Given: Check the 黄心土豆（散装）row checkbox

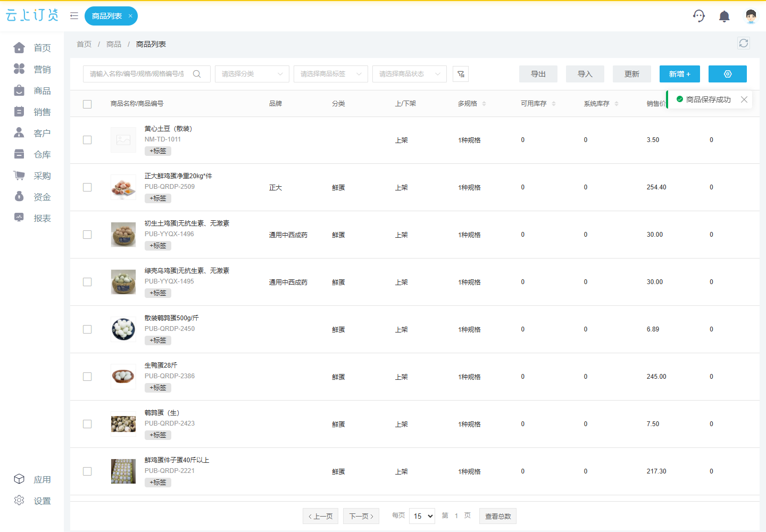Looking at the screenshot, I should (x=87, y=140).
